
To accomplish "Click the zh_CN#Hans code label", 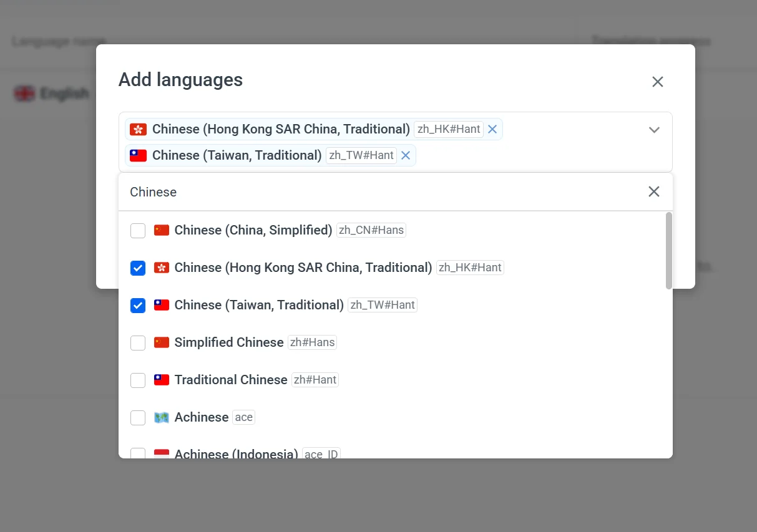I will point(371,230).
